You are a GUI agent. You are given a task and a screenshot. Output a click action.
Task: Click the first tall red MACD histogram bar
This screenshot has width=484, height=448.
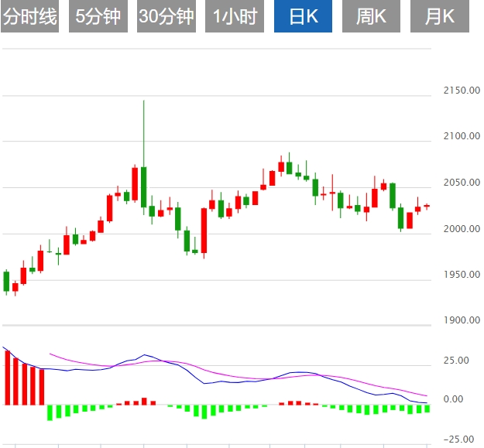[x=8, y=378]
